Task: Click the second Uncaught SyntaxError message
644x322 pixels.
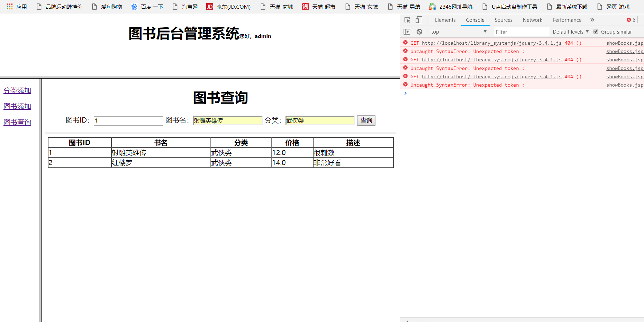Action: tap(467, 68)
